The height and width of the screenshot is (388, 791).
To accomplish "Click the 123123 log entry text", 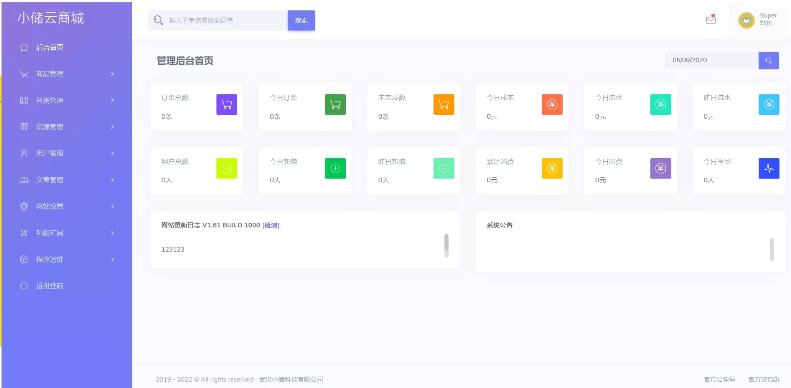I will click(x=173, y=249).
